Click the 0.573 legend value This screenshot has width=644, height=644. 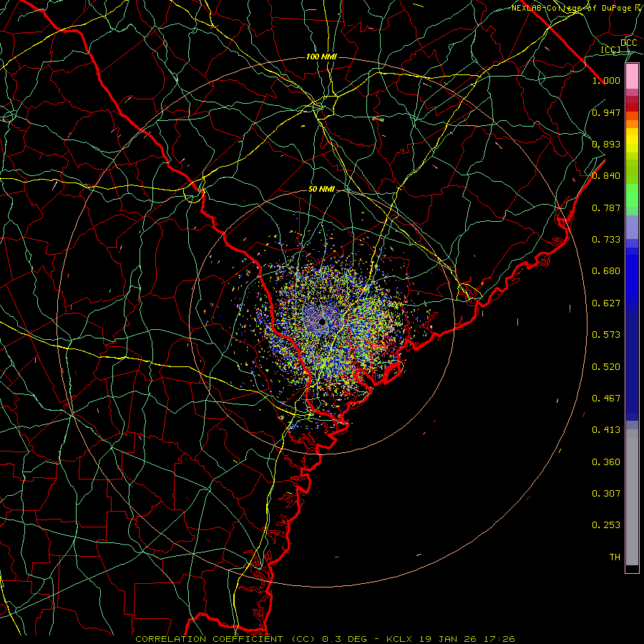[x=606, y=335]
